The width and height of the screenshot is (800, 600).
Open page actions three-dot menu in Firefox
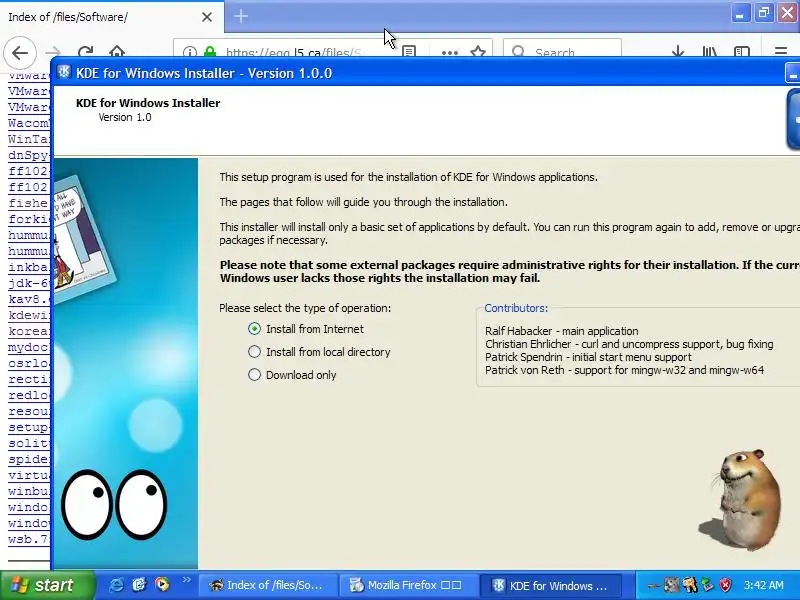coord(449,53)
